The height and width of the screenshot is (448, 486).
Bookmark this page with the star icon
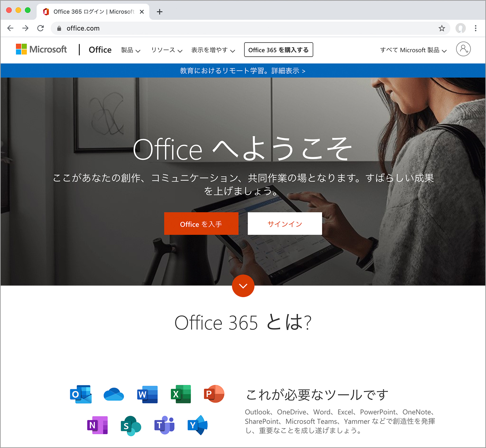pos(442,28)
